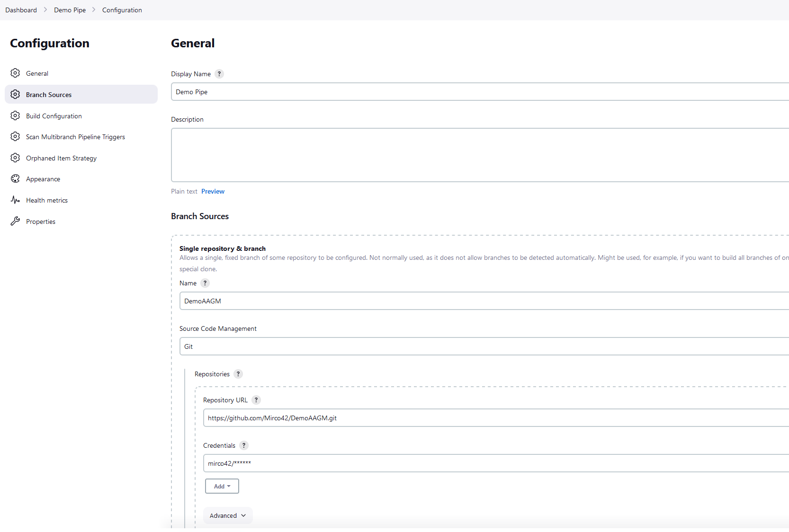The width and height of the screenshot is (789, 532).
Task: Edit the DemoAAGM name field
Action: coord(484,301)
